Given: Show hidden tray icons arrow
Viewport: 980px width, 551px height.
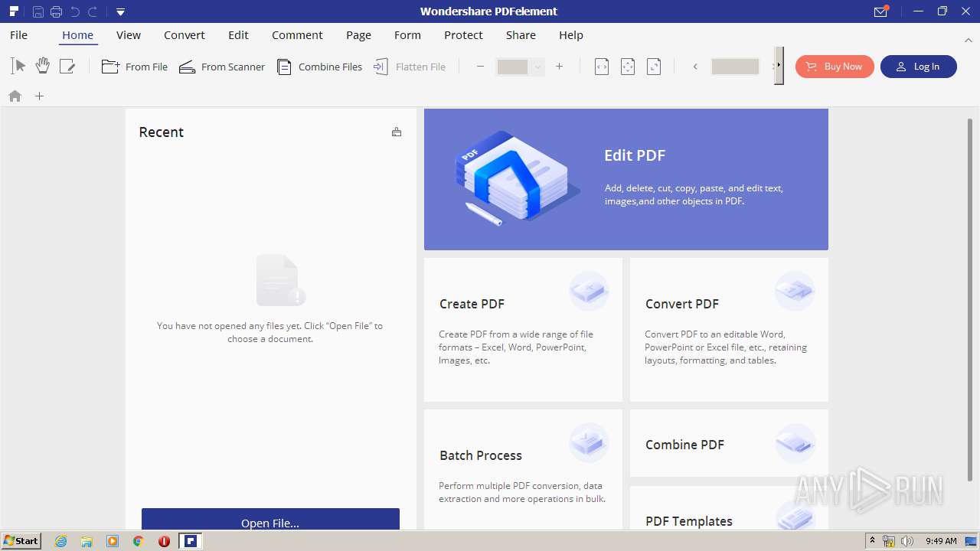Looking at the screenshot, I should coord(872,541).
